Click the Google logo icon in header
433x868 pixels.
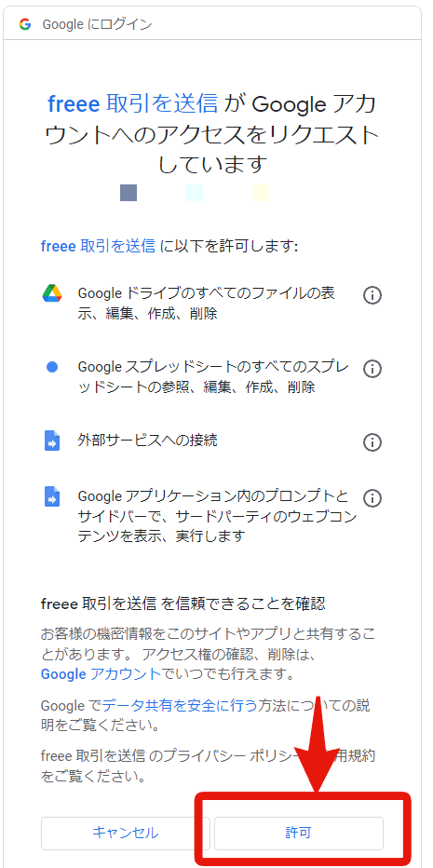25,24
